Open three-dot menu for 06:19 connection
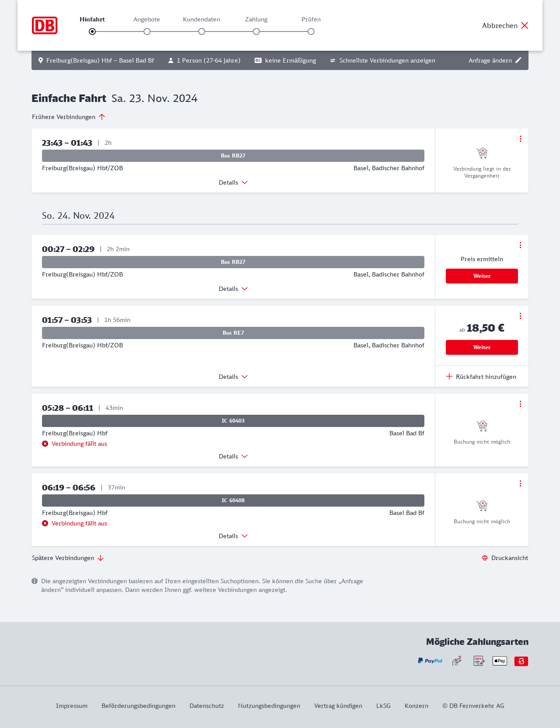Image resolution: width=560 pixels, height=728 pixels. pos(520,483)
